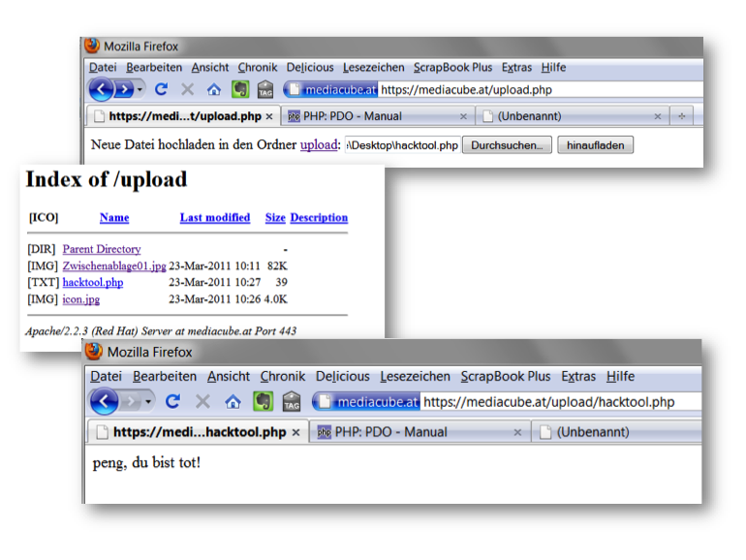
Task: Click Stop X icon in bottom Firefox window
Action: pyautogui.click(x=202, y=401)
